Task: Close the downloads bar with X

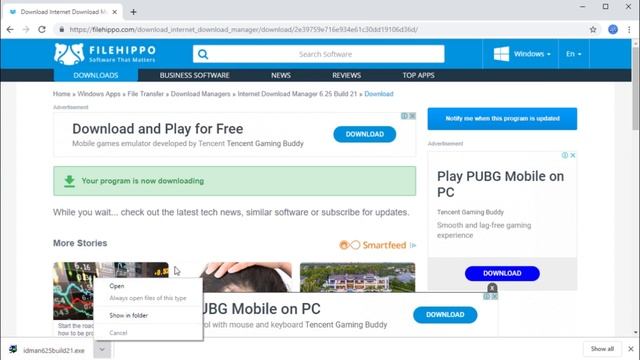Action: (631, 349)
